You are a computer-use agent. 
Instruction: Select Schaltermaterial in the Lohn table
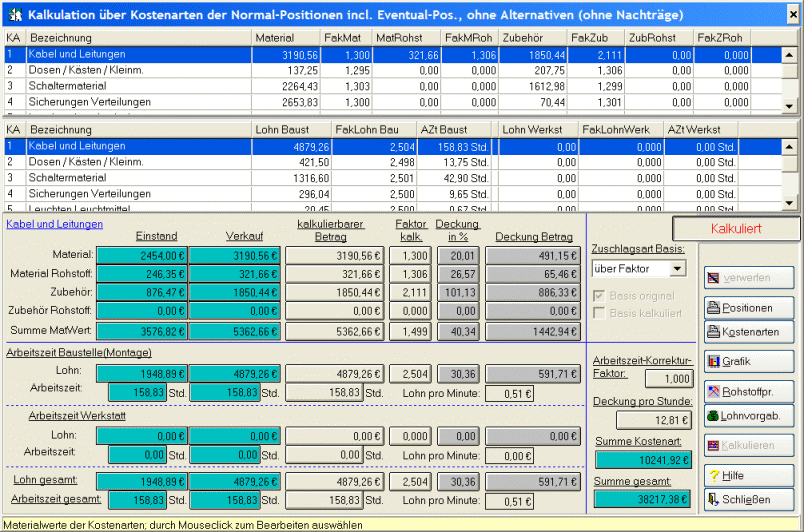(x=393, y=178)
